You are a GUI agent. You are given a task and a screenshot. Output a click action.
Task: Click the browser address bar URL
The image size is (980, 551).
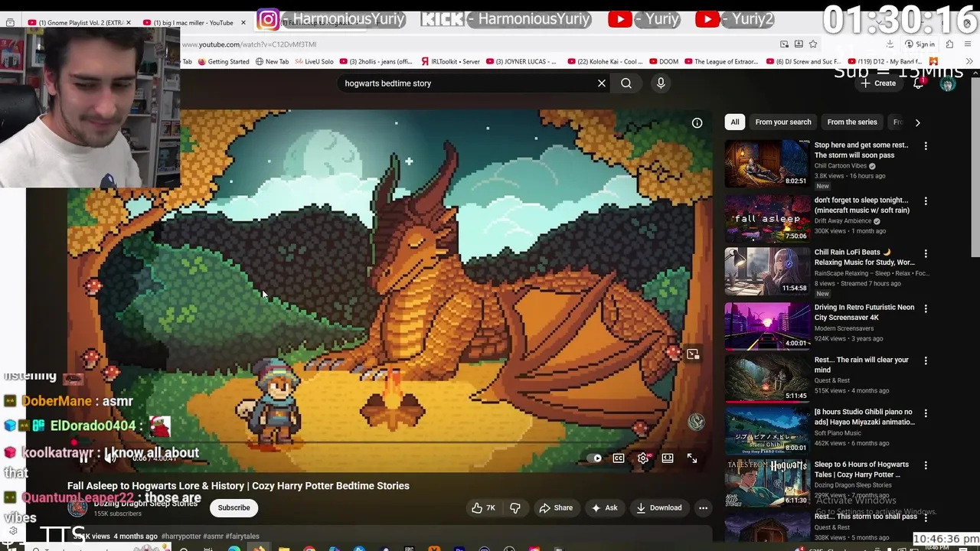[249, 44]
